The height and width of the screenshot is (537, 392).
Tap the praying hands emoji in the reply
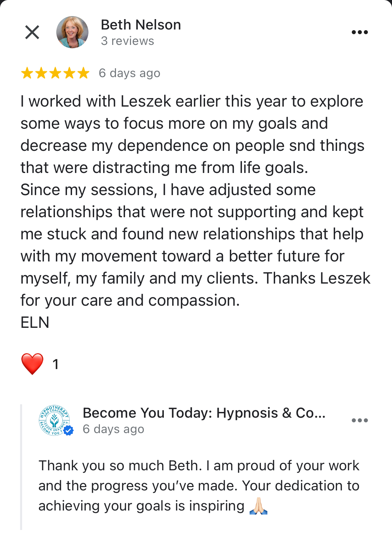pos(258,506)
